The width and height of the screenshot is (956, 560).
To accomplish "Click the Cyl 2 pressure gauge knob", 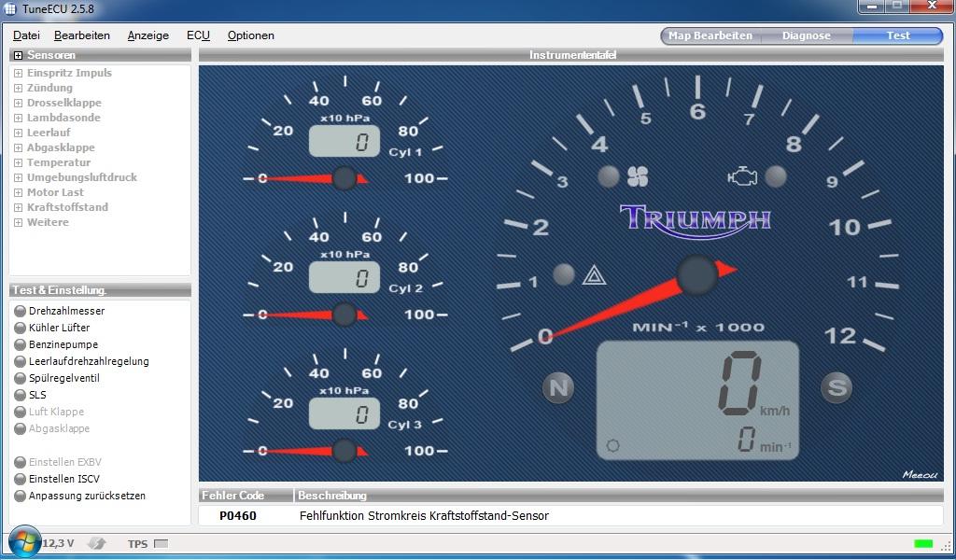I will click(344, 315).
